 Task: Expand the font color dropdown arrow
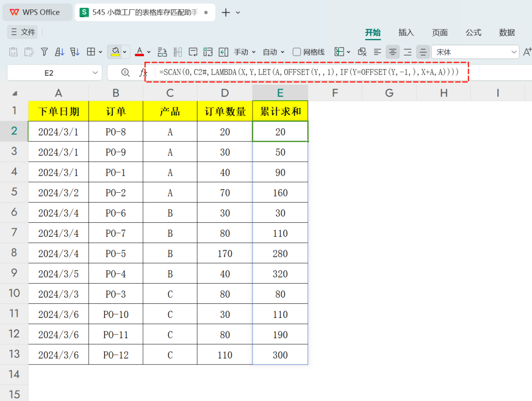(x=149, y=52)
